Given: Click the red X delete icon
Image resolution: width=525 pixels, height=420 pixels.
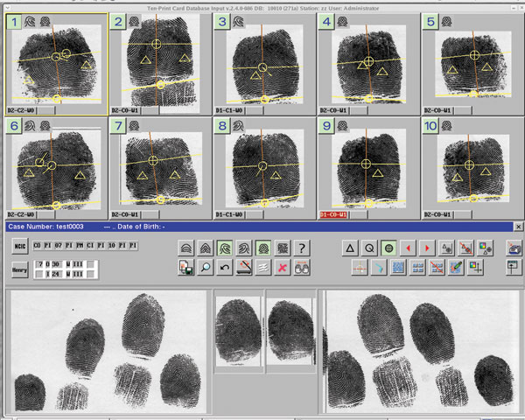Looking at the screenshot, I should (x=282, y=267).
